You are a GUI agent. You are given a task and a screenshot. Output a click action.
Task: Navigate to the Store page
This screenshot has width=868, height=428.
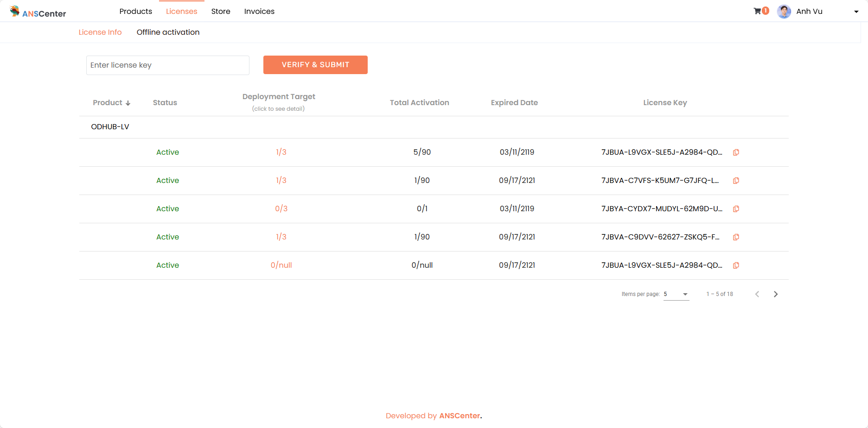click(x=221, y=11)
